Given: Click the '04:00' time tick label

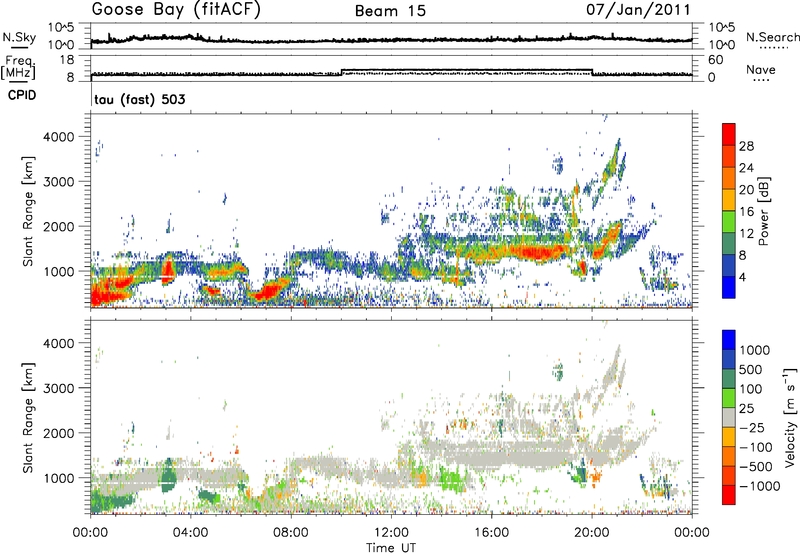Looking at the screenshot, I should pyautogui.click(x=190, y=533).
